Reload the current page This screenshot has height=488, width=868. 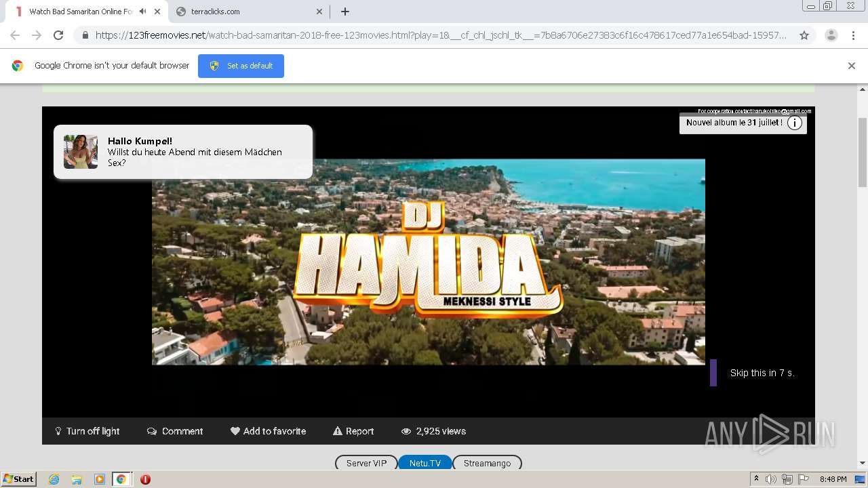[58, 35]
